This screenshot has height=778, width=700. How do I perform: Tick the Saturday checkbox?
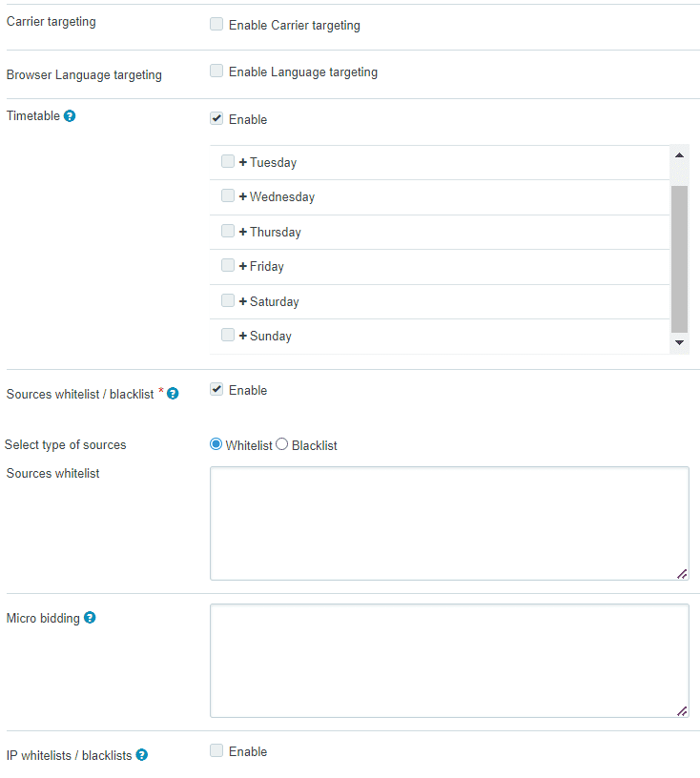coord(228,300)
